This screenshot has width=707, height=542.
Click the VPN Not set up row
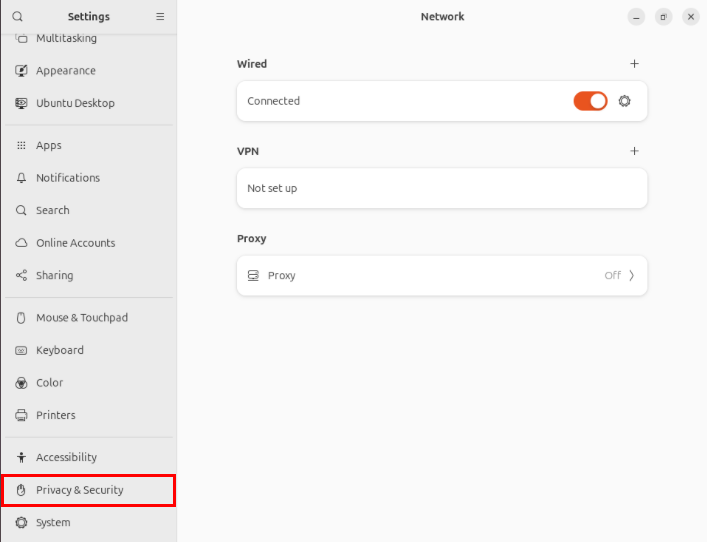coord(442,188)
